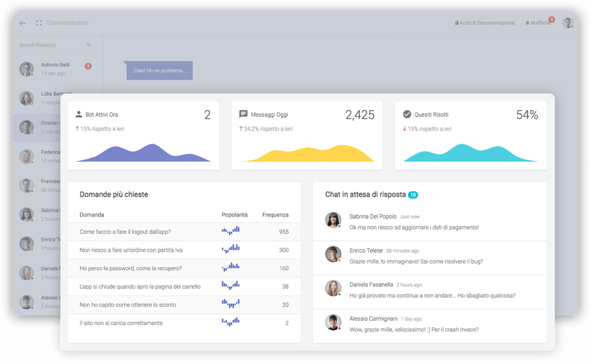Viewport: 591px width, 364px height.
Task: Click the waiting chats count badge 10
Action: (413, 195)
